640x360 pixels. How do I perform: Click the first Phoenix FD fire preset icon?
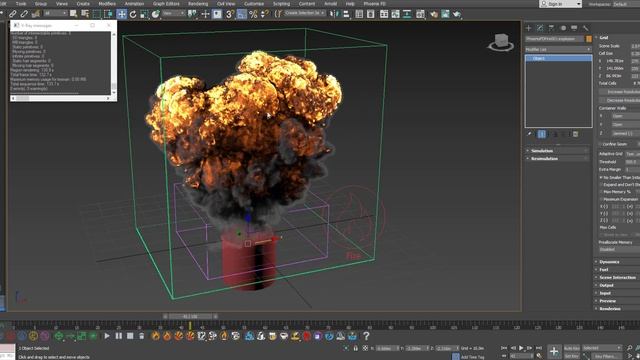click(x=156, y=336)
